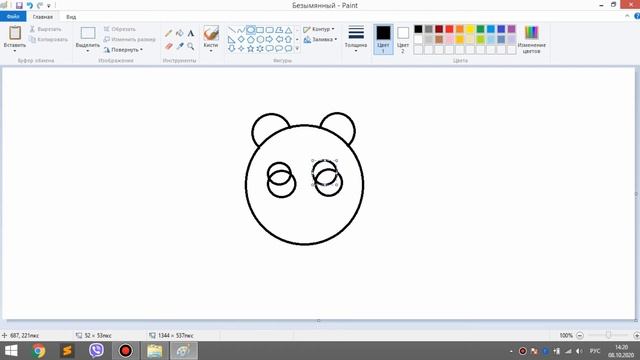Click the Вставить paste clipboard button

15,33
